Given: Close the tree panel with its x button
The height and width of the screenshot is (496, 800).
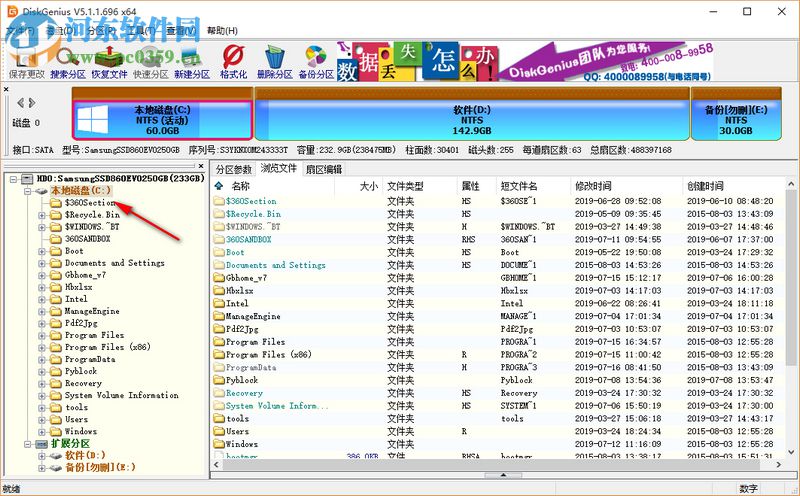Looking at the screenshot, I should point(201,166).
